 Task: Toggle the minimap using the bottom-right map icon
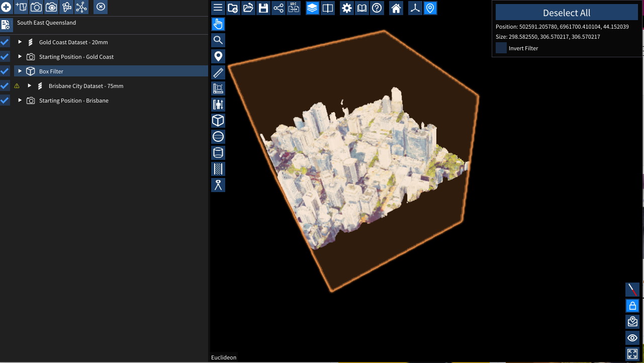pos(632,321)
